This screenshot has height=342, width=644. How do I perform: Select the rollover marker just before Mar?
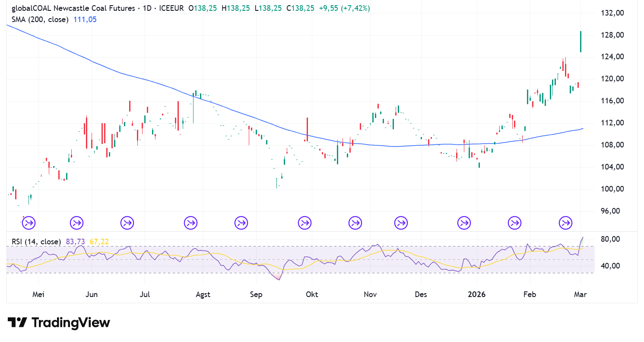click(565, 223)
